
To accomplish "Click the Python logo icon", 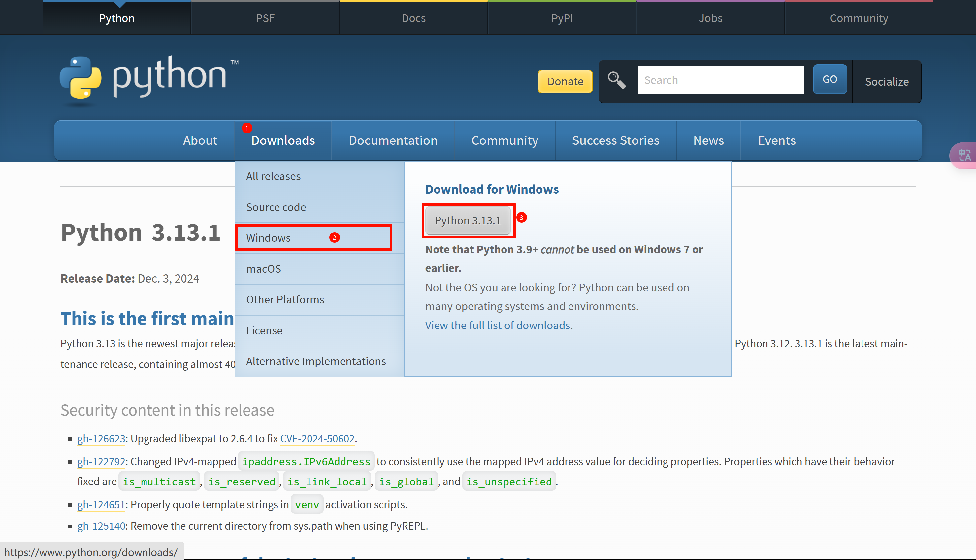I will pos(81,78).
